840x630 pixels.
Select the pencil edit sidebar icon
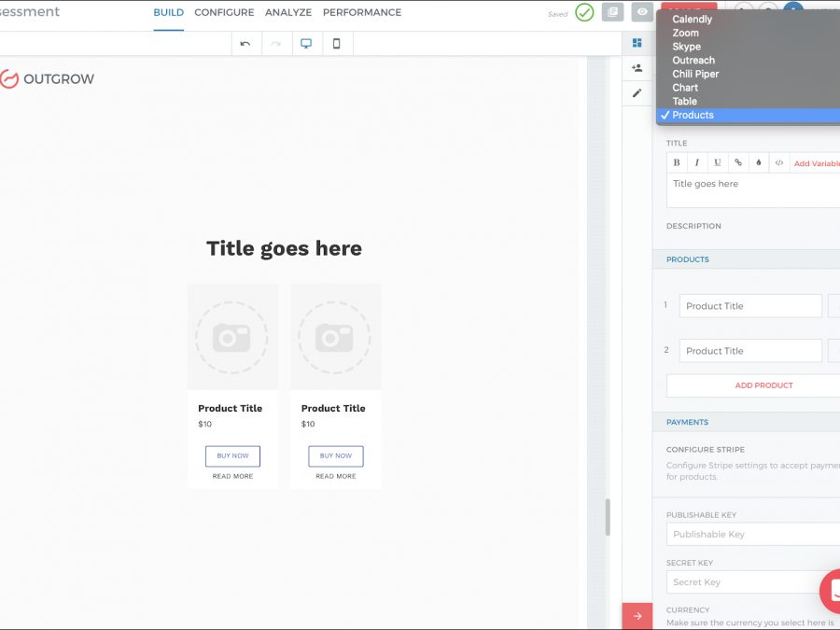pyautogui.click(x=637, y=93)
